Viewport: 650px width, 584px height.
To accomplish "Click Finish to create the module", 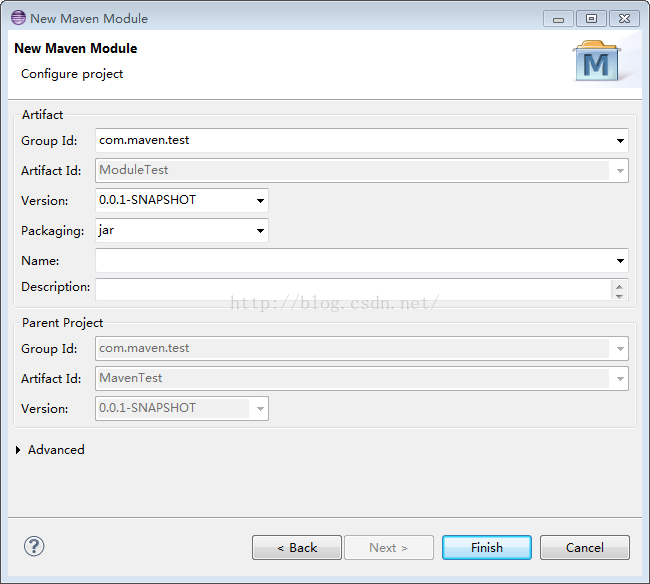I will click(x=487, y=548).
